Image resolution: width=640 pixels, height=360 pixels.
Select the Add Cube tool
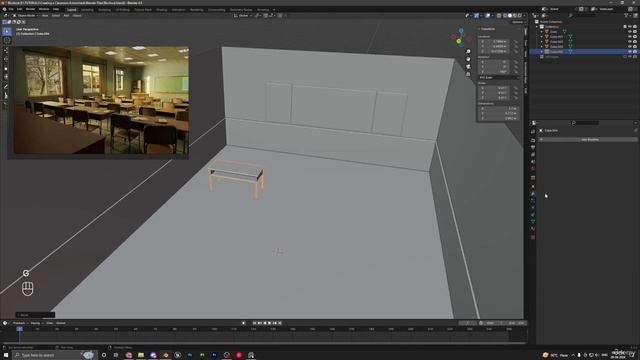(x=6, y=105)
